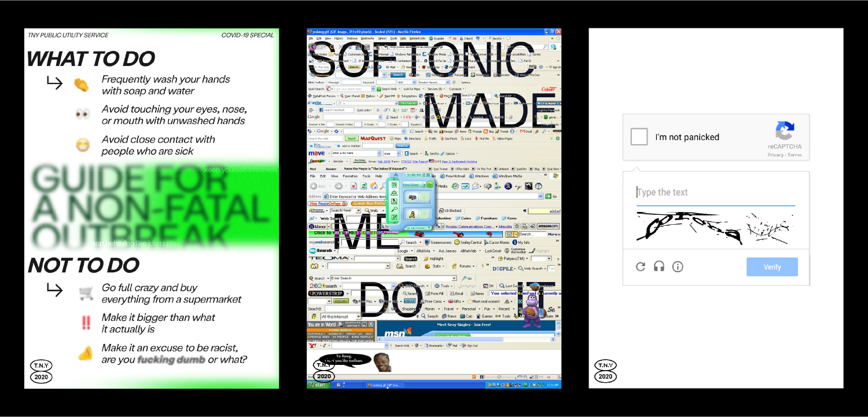Click horizontal scrollbar under msn banner
This screenshot has width=868, height=417.
(466, 339)
